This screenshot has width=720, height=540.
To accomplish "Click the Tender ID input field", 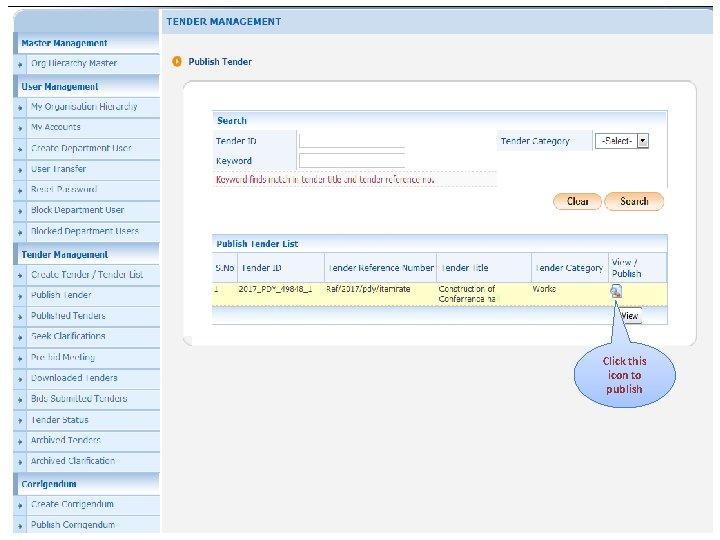I will 352,141.
